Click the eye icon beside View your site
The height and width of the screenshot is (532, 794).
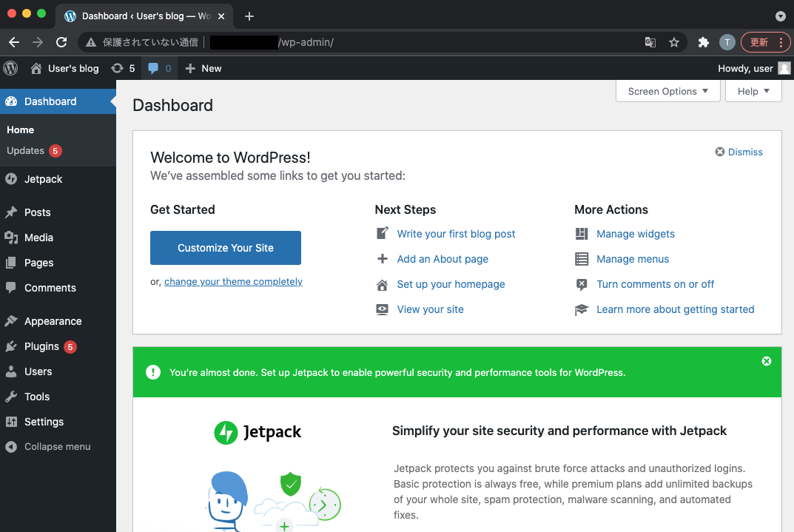point(383,309)
